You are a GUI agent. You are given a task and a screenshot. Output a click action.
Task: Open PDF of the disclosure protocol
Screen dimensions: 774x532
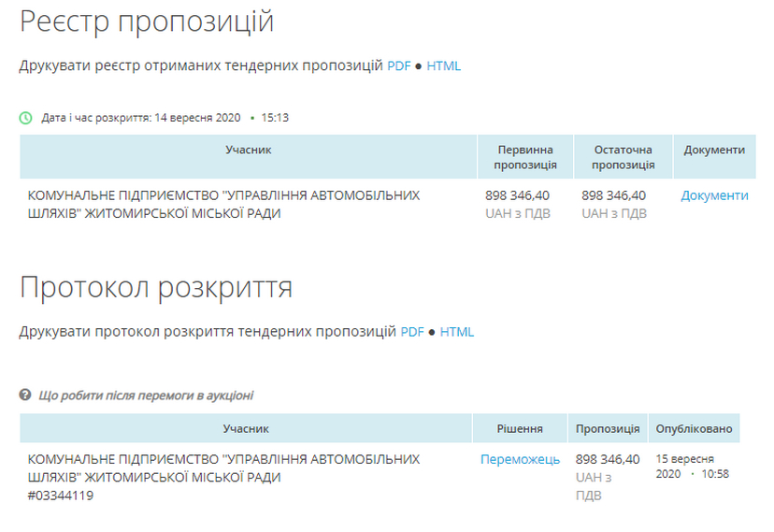[x=412, y=332]
